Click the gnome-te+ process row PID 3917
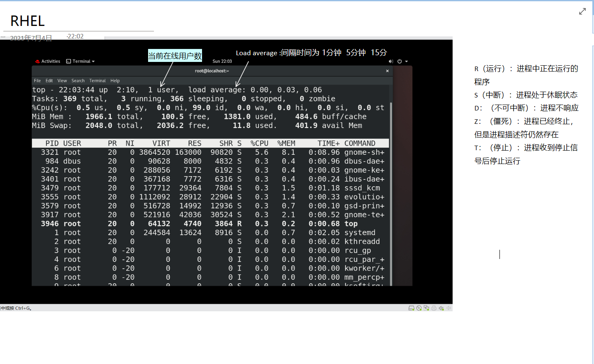594x364 pixels. 210,215
